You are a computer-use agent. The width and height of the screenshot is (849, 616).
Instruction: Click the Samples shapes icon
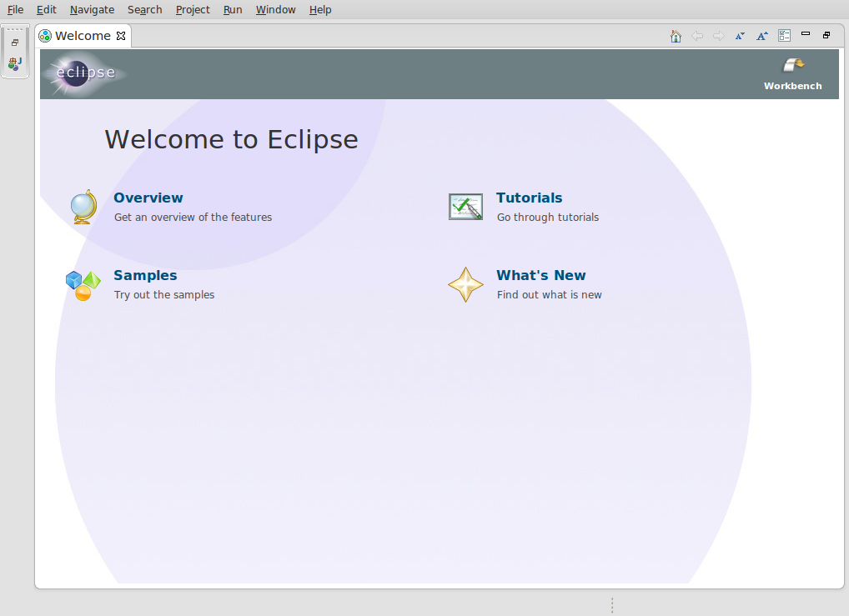[83, 284]
